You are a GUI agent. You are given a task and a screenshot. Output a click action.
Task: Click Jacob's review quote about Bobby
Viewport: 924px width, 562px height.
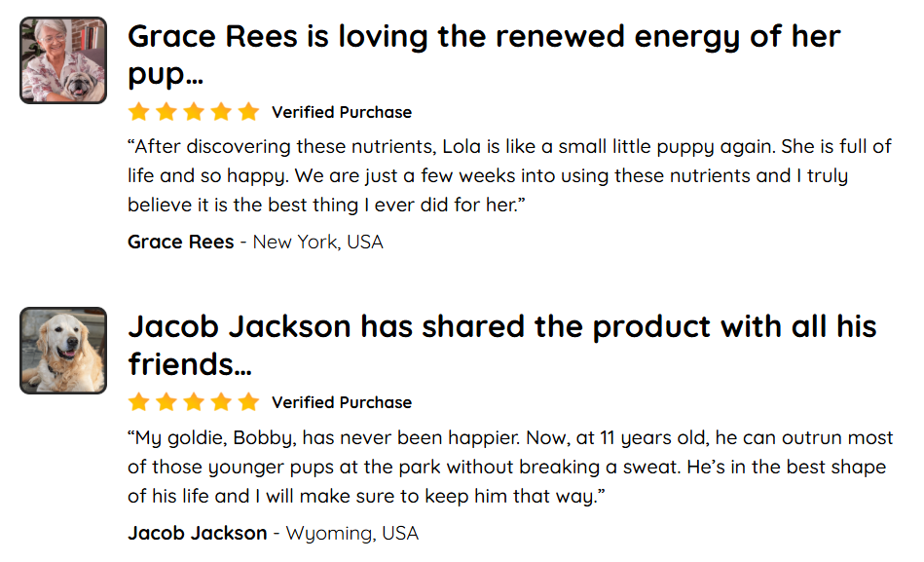[x=510, y=467]
